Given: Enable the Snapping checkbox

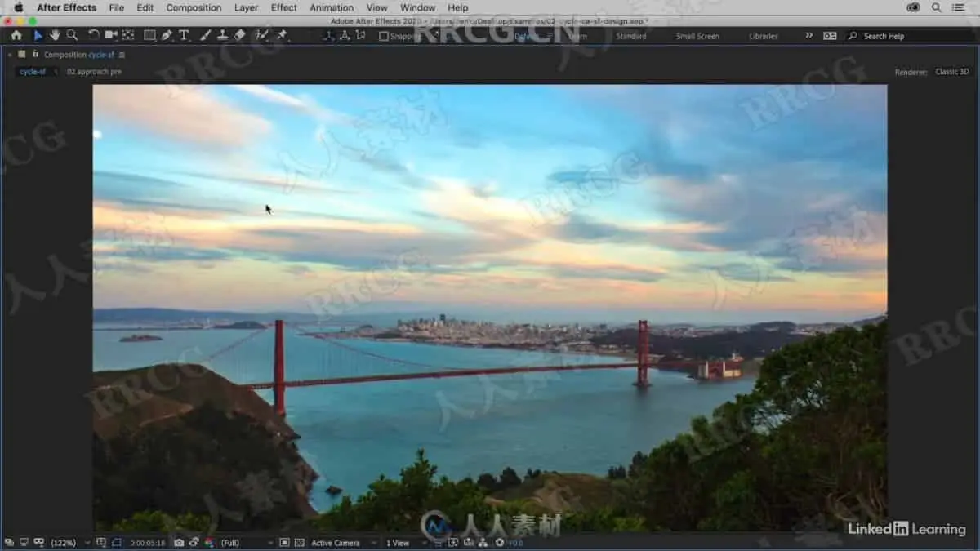Looking at the screenshot, I should coord(384,36).
